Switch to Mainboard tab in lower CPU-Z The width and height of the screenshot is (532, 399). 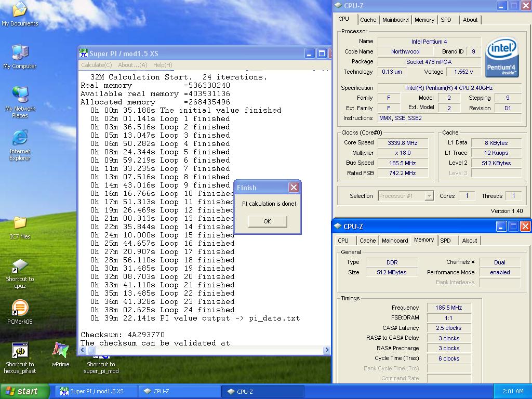[395, 240]
